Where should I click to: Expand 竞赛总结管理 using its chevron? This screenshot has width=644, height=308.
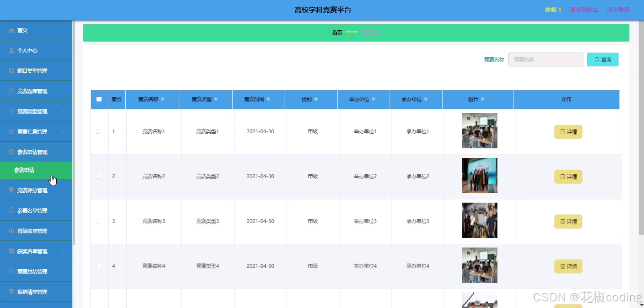(x=63, y=272)
